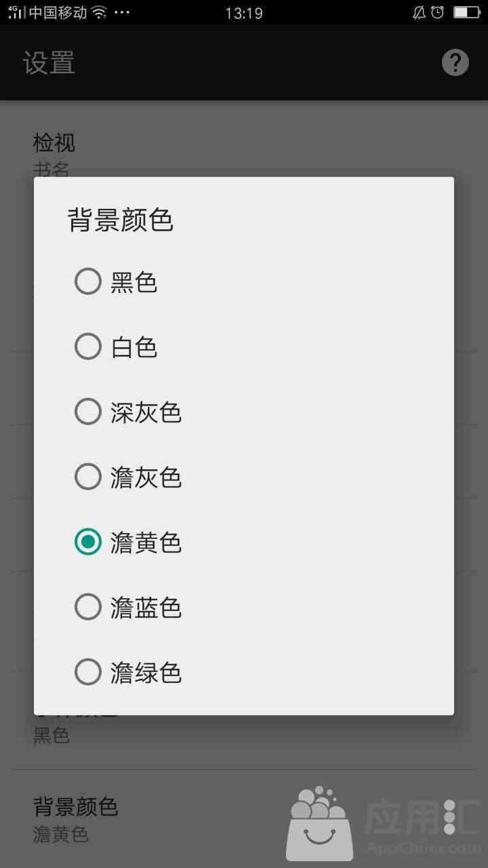Viewport: 488px width, 868px height.
Task: Tap the muted notification bell icon
Action: (419, 12)
